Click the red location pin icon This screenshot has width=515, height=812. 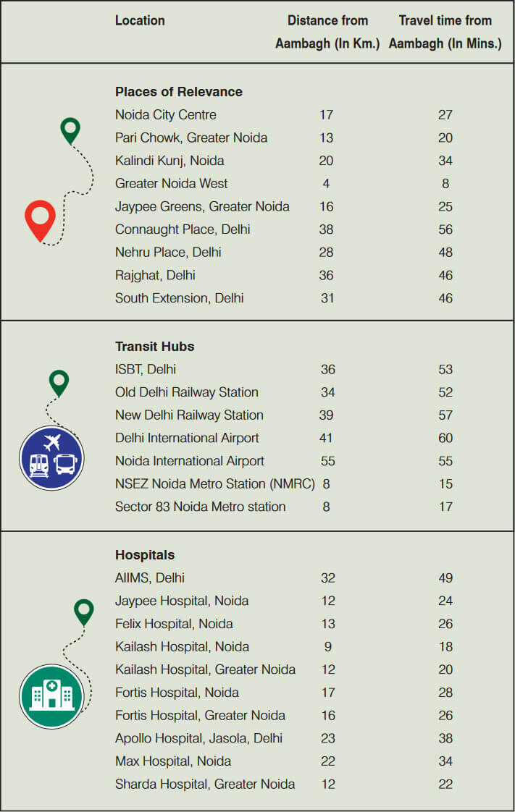[x=40, y=218]
